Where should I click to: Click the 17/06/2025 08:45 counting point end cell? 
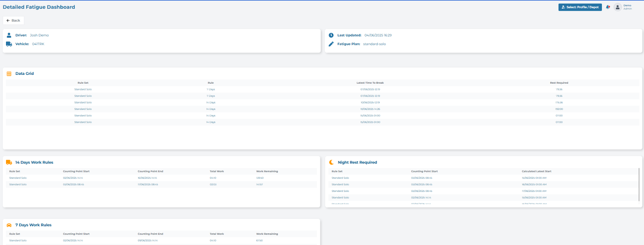point(148,185)
